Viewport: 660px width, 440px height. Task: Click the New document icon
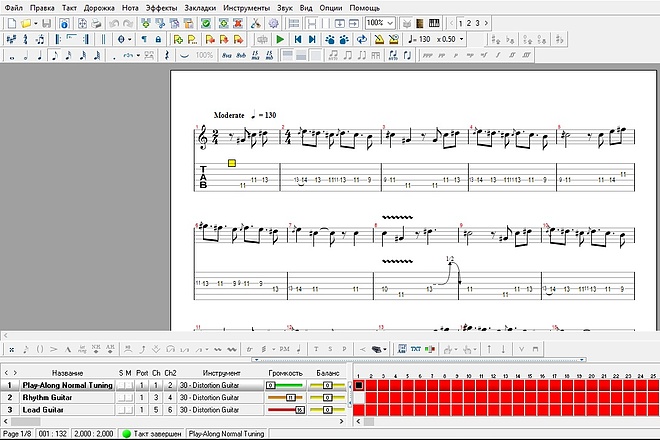(12, 24)
